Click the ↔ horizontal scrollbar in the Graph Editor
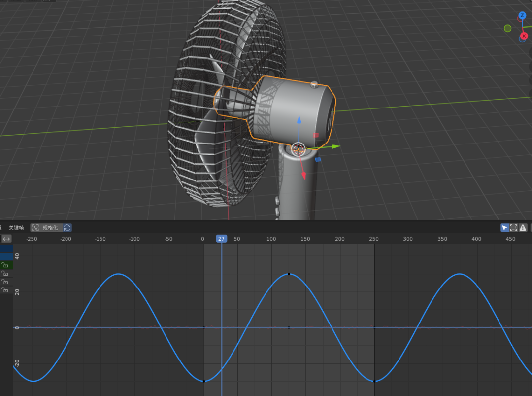This screenshot has width=532, height=396. [x=5, y=238]
